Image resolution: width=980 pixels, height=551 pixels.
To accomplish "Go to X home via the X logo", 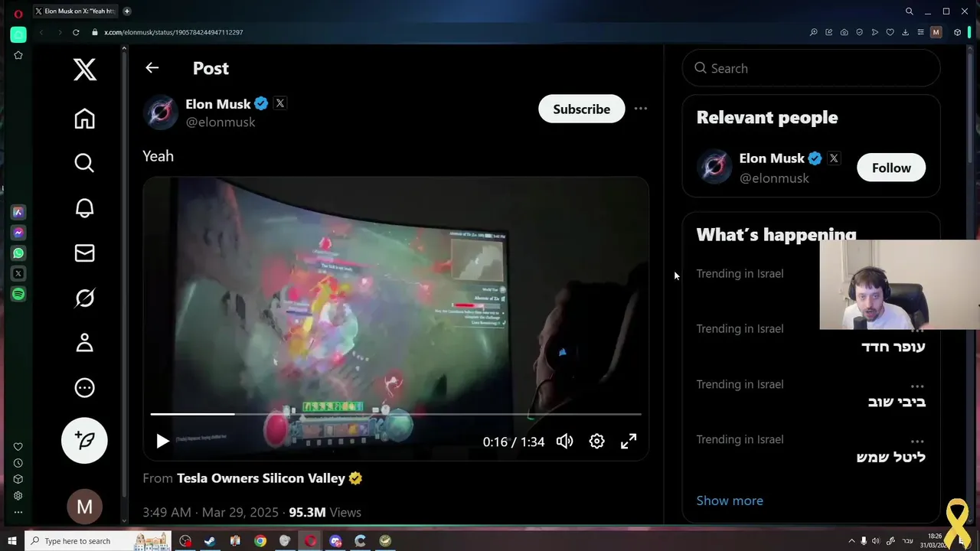I will pyautogui.click(x=84, y=70).
